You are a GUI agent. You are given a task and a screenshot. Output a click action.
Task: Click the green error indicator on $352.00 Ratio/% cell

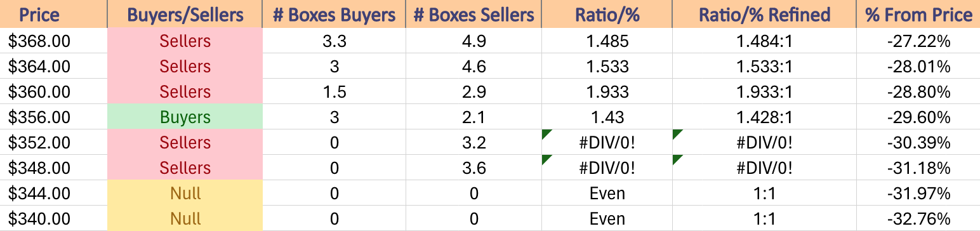click(545, 133)
